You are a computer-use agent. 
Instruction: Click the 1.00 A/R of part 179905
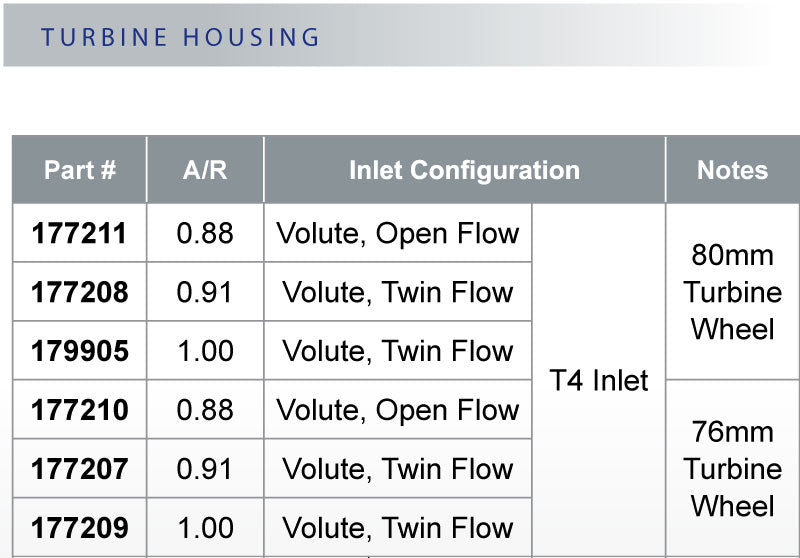(205, 352)
